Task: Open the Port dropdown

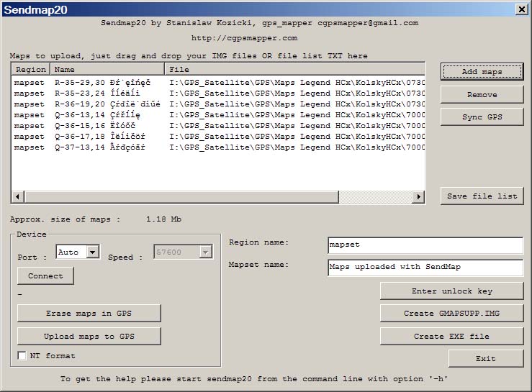Action: click(x=92, y=252)
